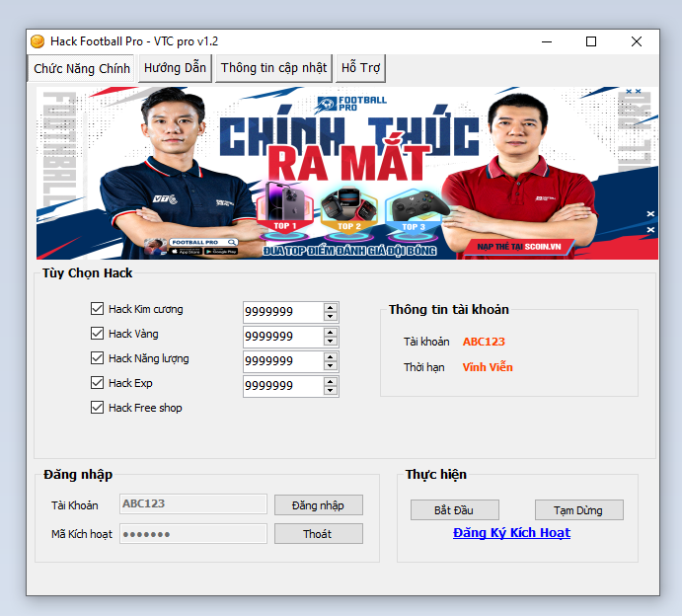Click the App Store badge in the banner
Screen dimensions: 682x616
coord(188,251)
